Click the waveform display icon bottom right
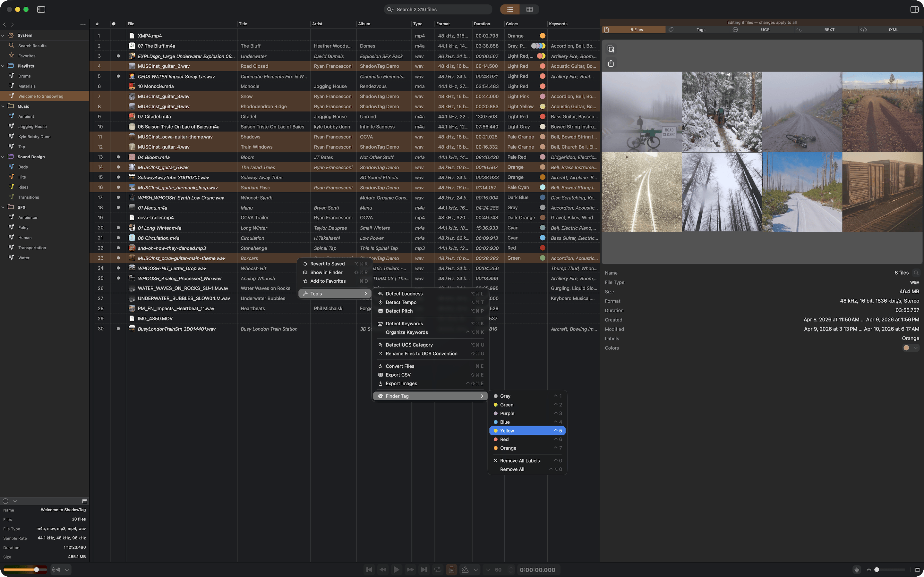924x577 pixels. pyautogui.click(x=858, y=569)
